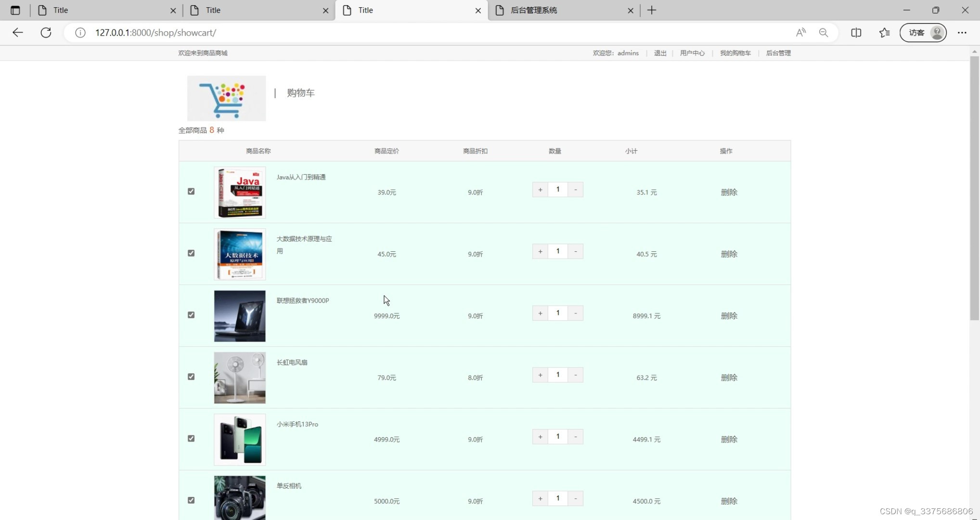The height and width of the screenshot is (520, 980).
Task: Open 用户中心 in top navigation
Action: point(692,53)
